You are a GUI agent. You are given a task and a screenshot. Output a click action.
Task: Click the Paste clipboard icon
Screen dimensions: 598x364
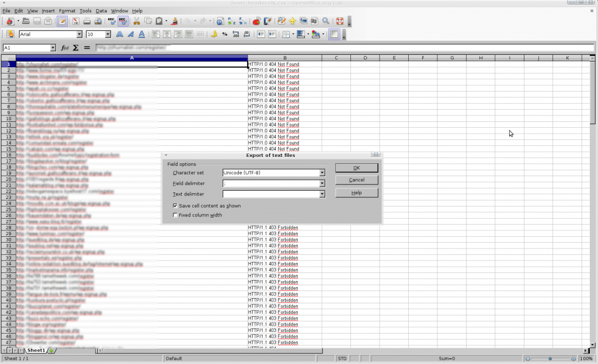coord(159,22)
